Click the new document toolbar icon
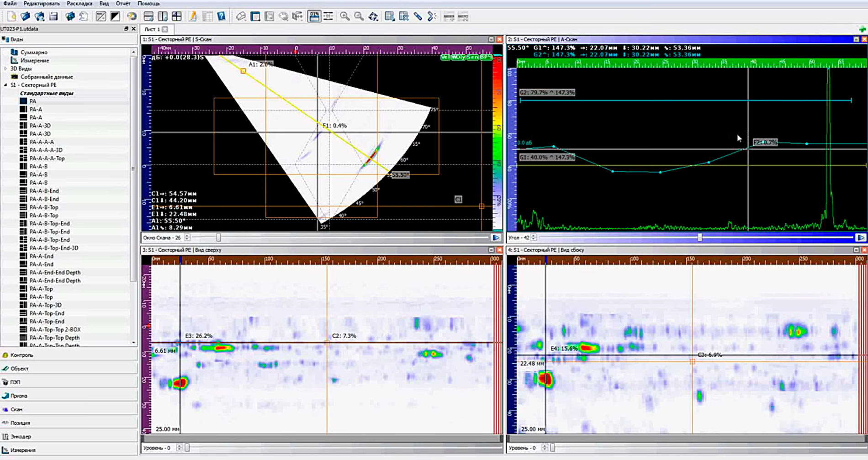868x460 pixels. coord(11,16)
